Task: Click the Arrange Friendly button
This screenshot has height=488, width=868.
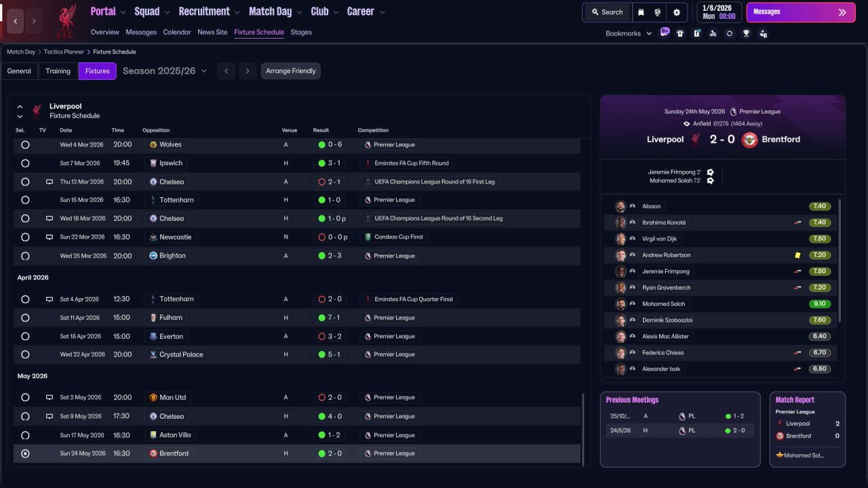Action: 291,71
